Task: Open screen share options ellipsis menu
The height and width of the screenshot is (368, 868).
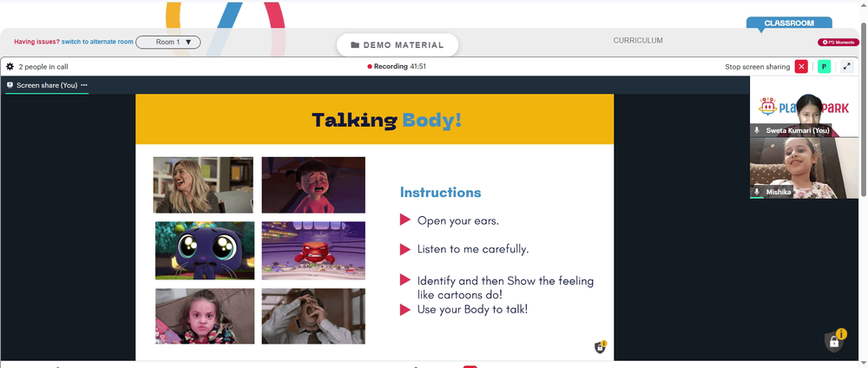Action: [84, 85]
